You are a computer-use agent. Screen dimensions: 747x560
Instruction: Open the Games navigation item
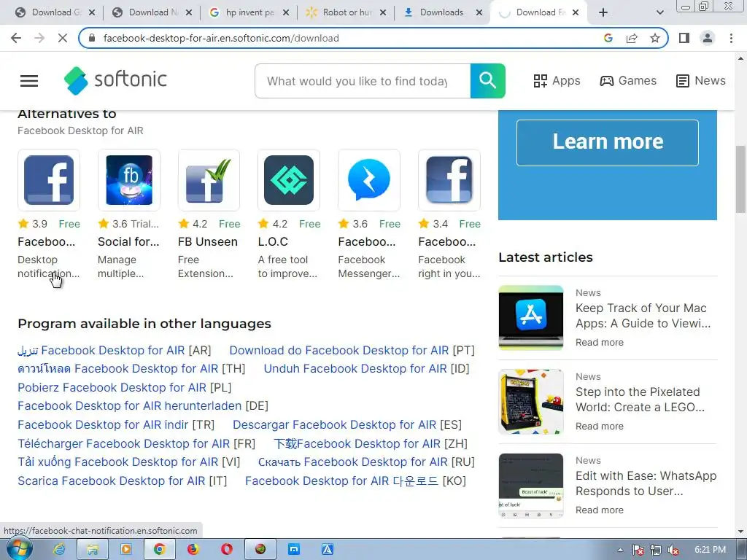point(628,80)
